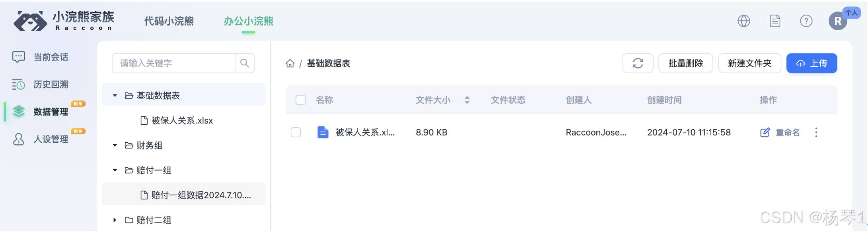Collapse the 财务组 folder arrow

click(115, 145)
